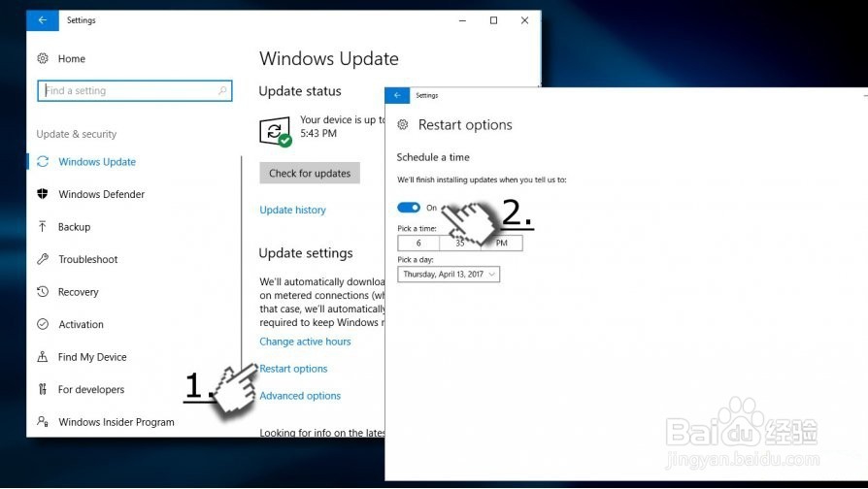Open Activation settings page
Viewport: 868px width, 489px height.
coord(81,325)
